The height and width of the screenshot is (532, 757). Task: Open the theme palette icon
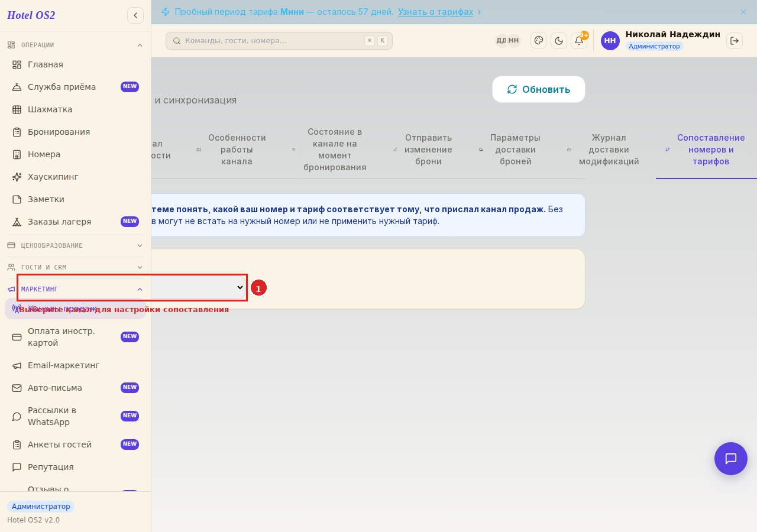[x=539, y=40]
